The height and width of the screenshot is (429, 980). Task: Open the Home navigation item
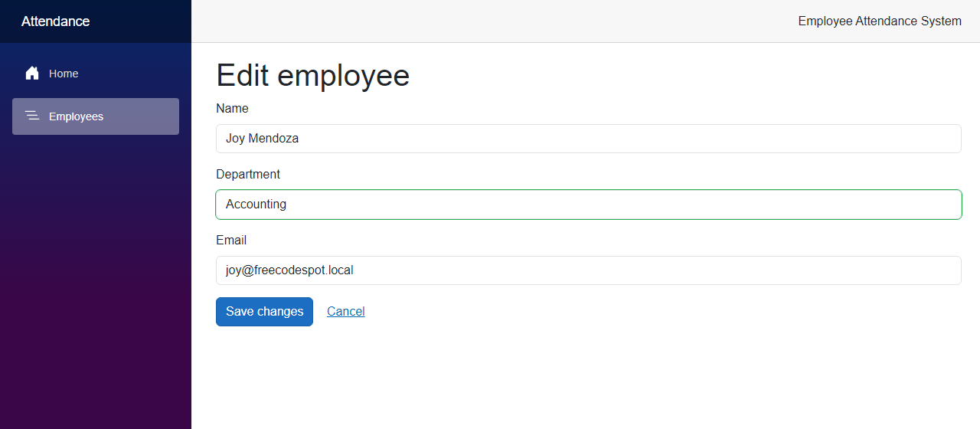(96, 74)
